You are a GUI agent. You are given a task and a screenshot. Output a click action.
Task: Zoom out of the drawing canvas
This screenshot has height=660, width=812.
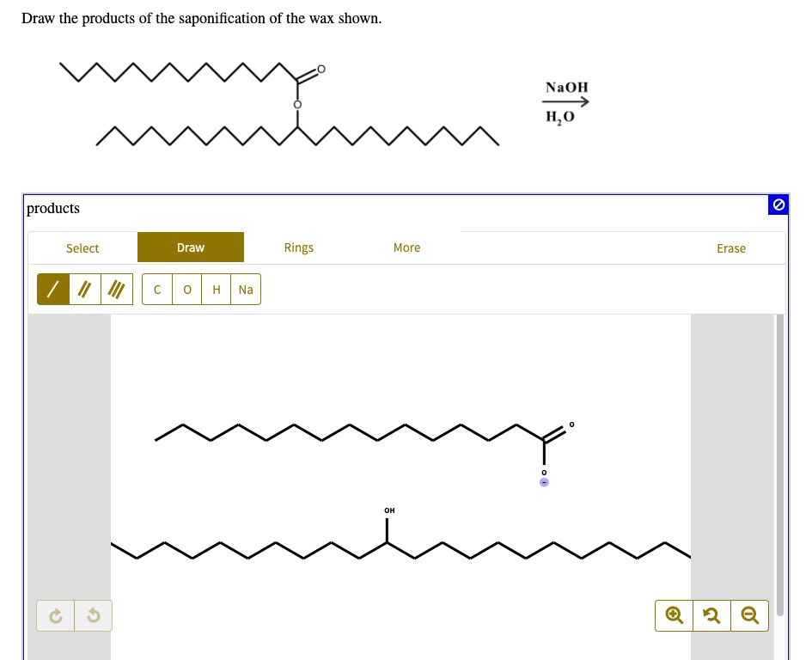(749, 614)
